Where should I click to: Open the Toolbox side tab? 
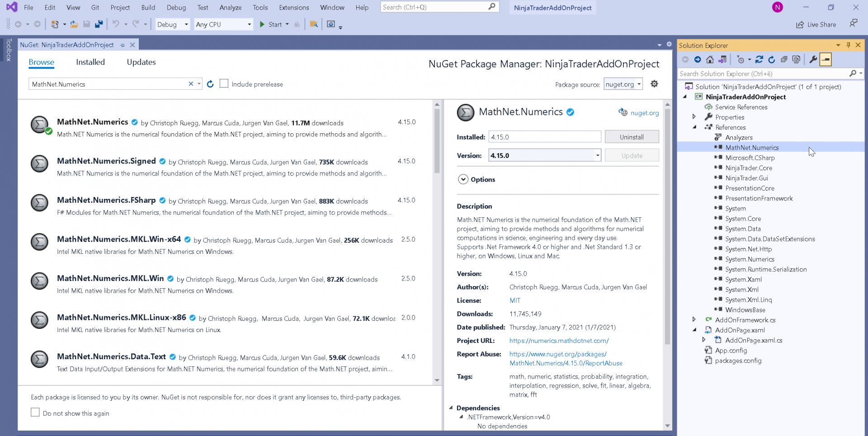[9, 50]
